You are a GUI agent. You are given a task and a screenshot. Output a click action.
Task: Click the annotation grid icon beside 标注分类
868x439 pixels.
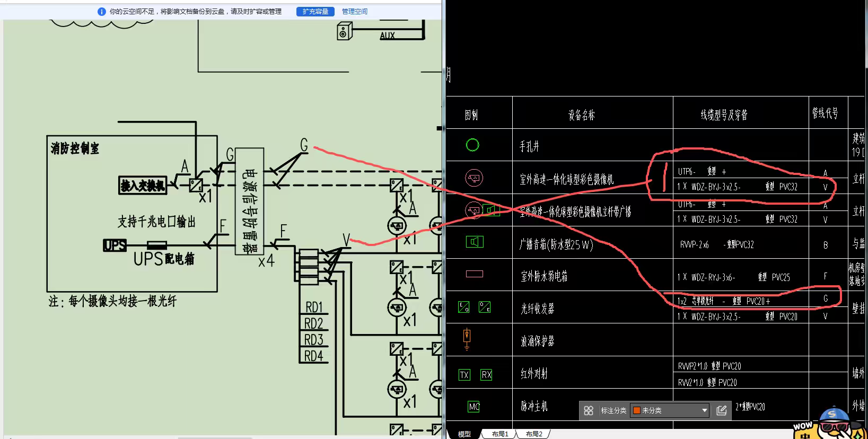589,410
